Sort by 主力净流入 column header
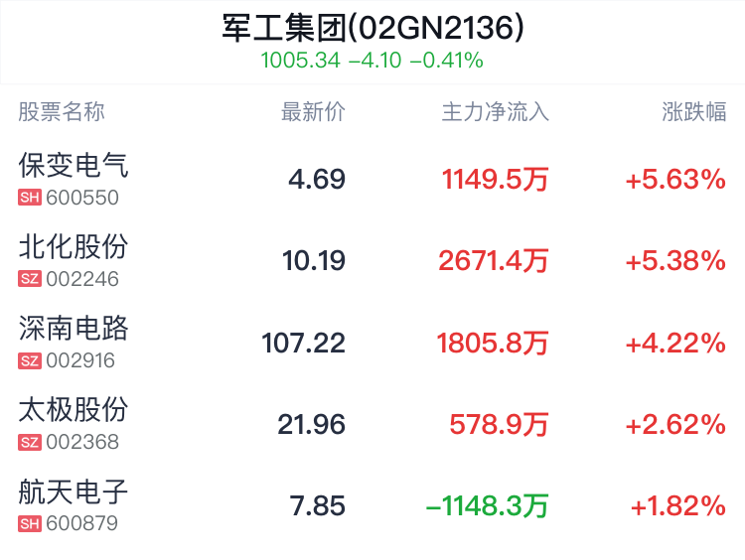Screen dimensions: 745x560 point(495,112)
